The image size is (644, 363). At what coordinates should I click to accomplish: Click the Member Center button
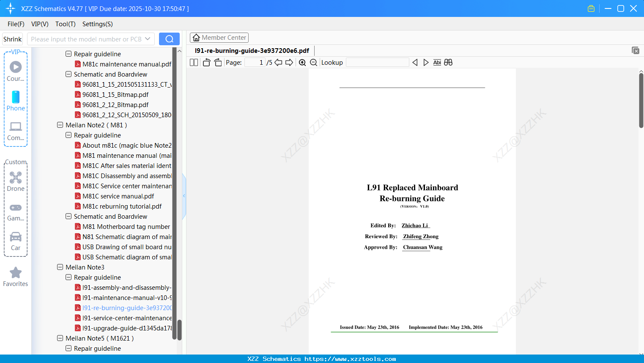pos(219,37)
